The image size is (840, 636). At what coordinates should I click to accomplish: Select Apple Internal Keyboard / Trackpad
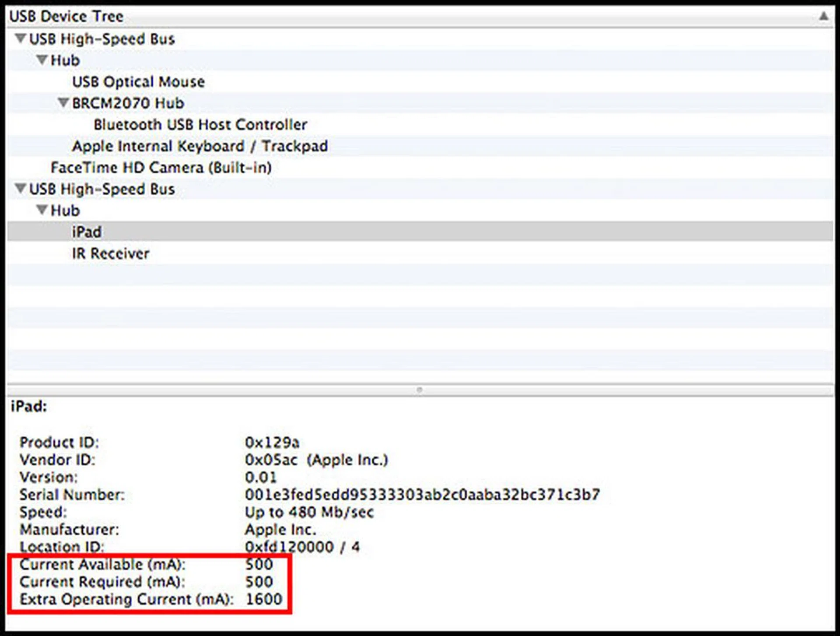[200, 146]
